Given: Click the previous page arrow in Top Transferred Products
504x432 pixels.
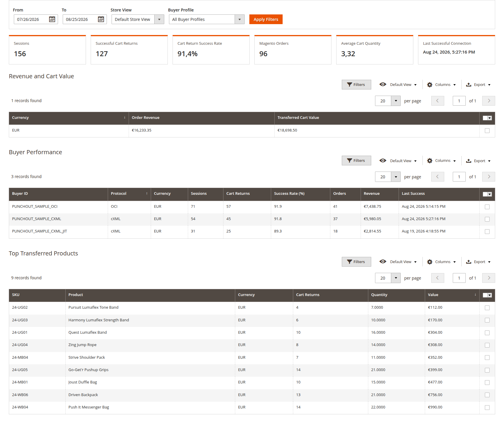Looking at the screenshot, I should (x=437, y=278).
